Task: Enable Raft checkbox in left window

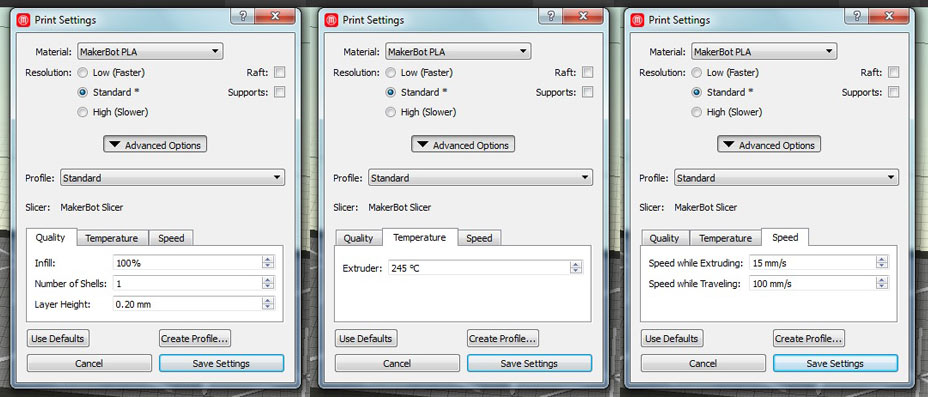Action: pos(279,72)
